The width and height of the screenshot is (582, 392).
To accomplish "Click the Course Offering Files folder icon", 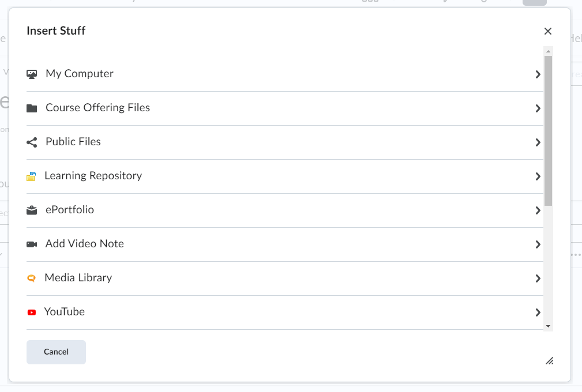I will (x=32, y=108).
